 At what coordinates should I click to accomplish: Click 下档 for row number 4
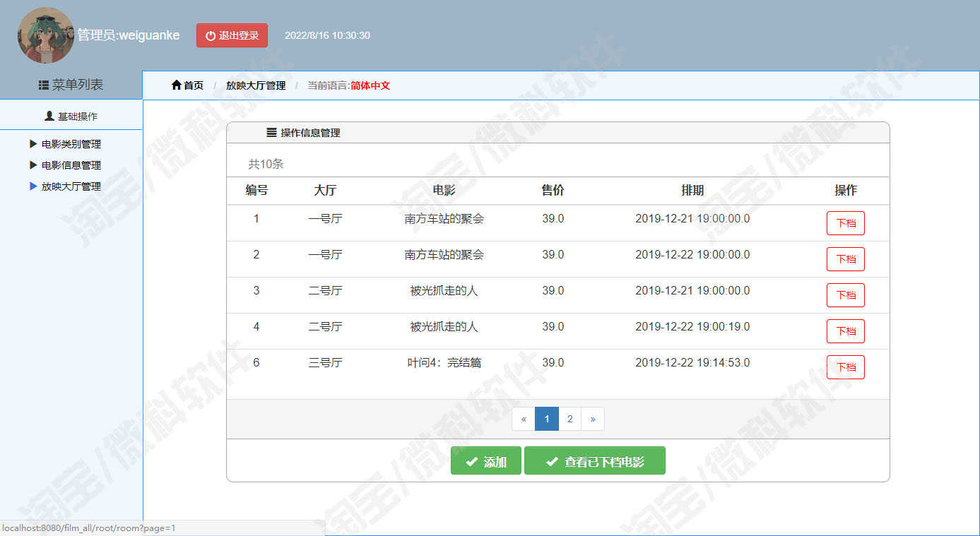click(846, 331)
